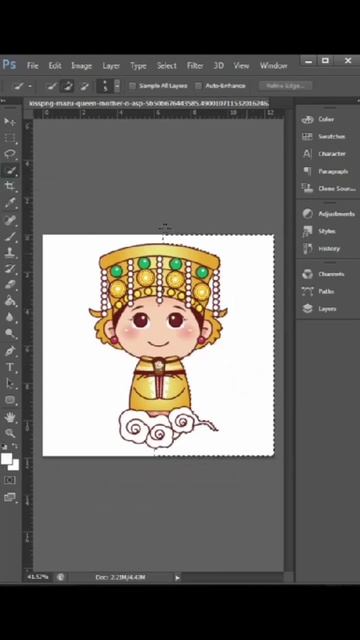Click the zoom percentage field 41.52%

coord(38,577)
